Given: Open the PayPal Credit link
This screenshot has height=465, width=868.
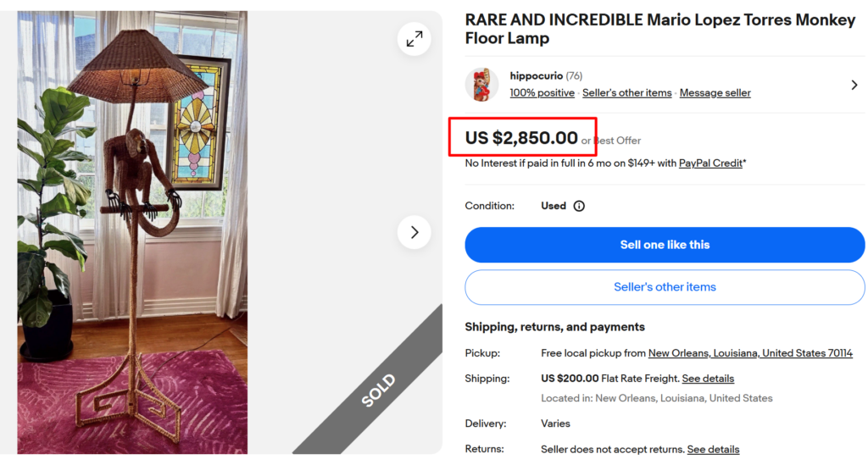Looking at the screenshot, I should point(710,163).
